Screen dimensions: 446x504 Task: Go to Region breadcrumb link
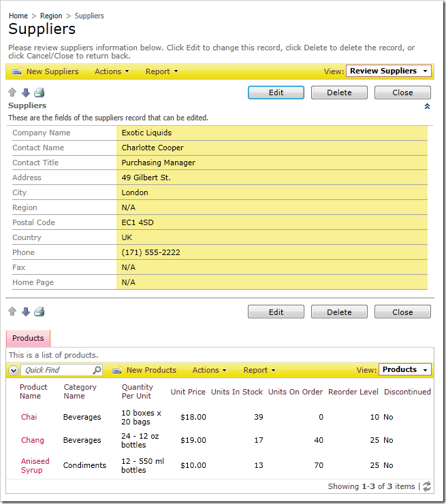[x=51, y=16]
